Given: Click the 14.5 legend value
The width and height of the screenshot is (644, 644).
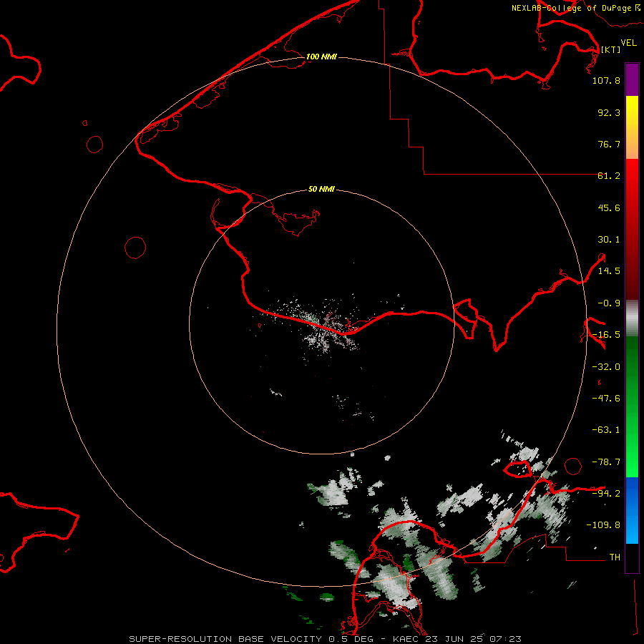Looking at the screenshot, I should 609,271.
